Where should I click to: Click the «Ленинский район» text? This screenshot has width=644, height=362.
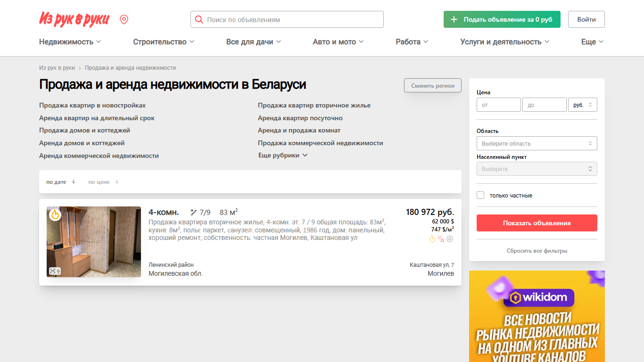point(171,265)
